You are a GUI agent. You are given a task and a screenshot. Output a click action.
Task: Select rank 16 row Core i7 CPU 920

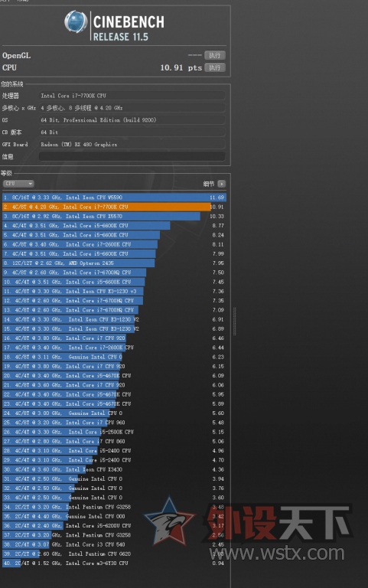(x=114, y=338)
